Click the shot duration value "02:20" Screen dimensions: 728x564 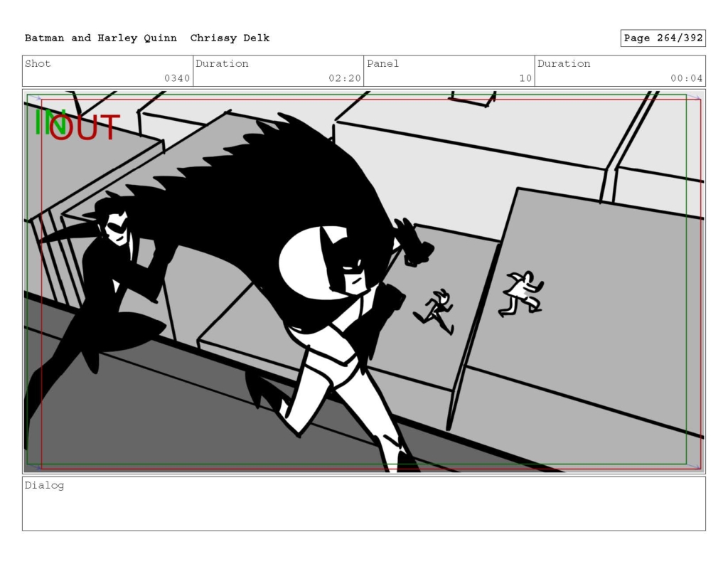point(345,78)
